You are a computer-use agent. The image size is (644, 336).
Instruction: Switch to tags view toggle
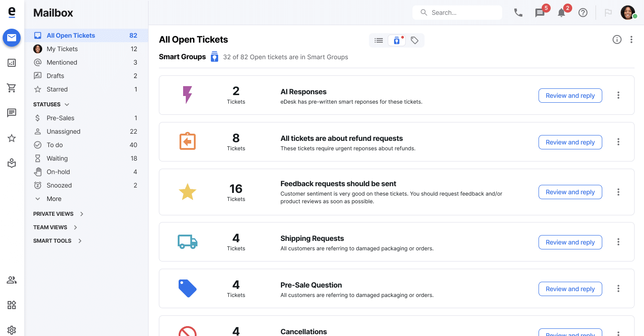pos(415,40)
